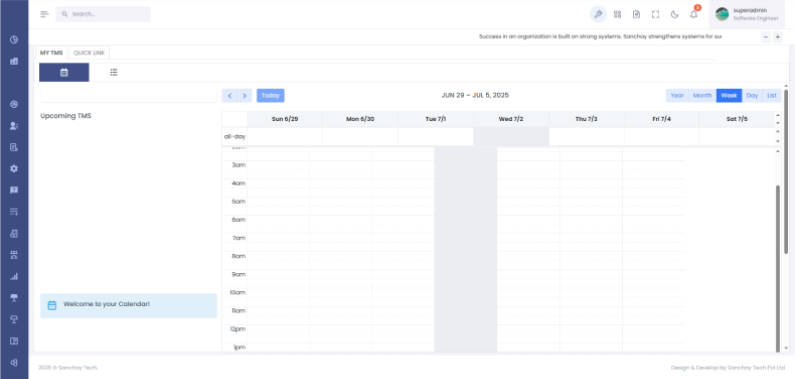Click the input field above Upcoming TMS
795x379 pixels.
tap(129, 95)
